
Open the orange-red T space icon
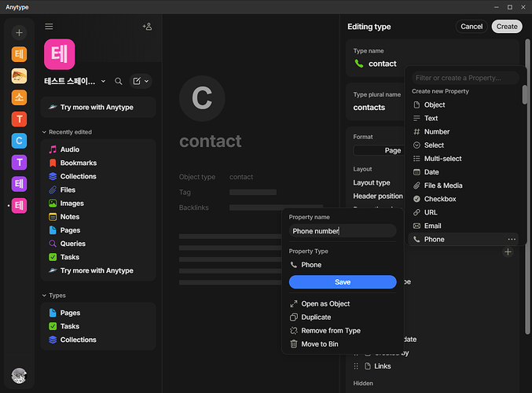[x=19, y=119]
